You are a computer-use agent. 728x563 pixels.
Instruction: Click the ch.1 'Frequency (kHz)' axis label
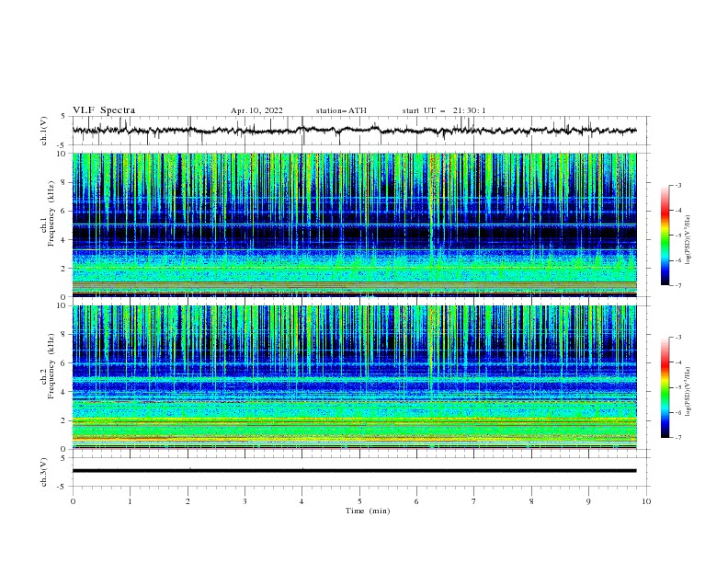click(51, 213)
